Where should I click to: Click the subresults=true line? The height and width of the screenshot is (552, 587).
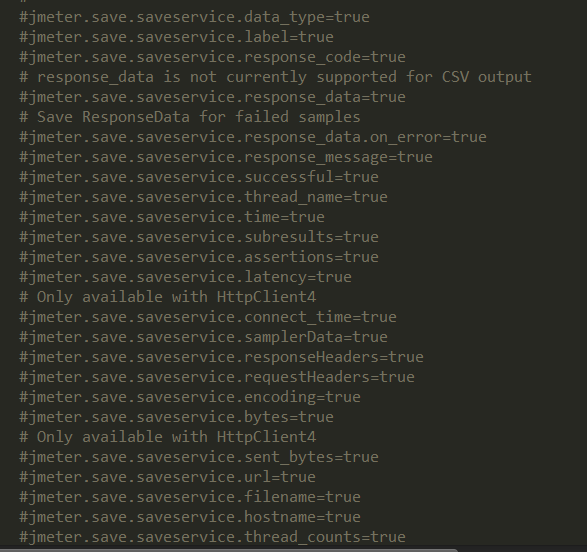[x=199, y=238]
